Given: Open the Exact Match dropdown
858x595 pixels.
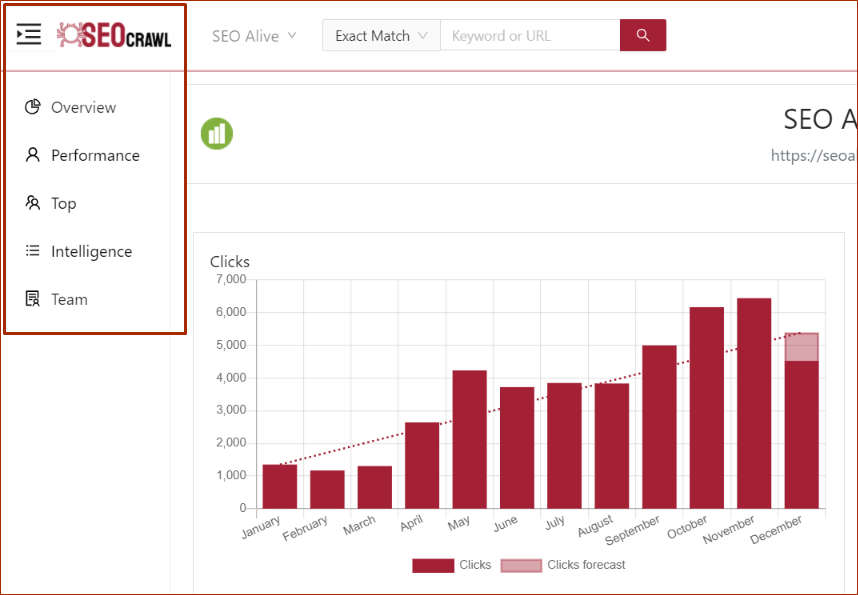Looking at the screenshot, I should click(x=380, y=34).
